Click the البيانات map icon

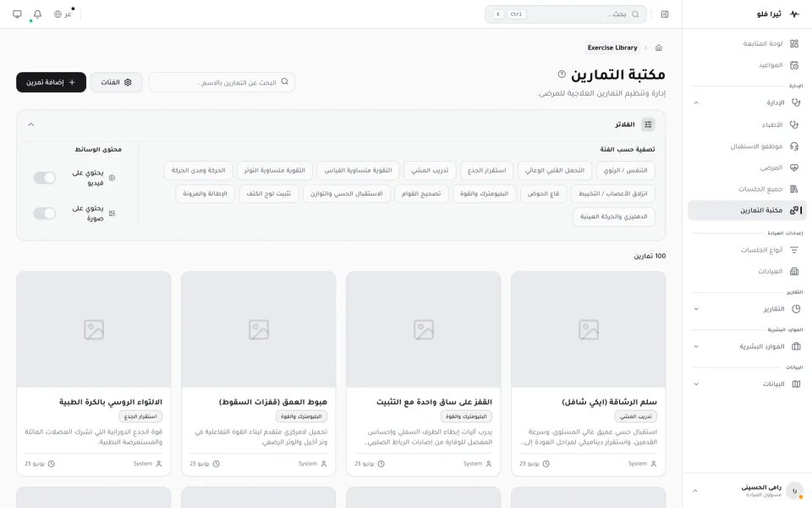tap(796, 384)
